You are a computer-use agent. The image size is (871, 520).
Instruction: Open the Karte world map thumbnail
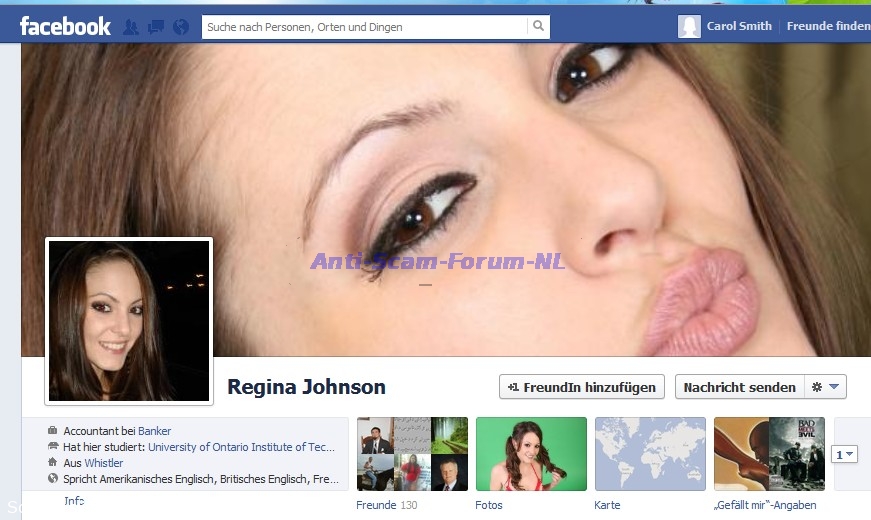[x=650, y=454]
